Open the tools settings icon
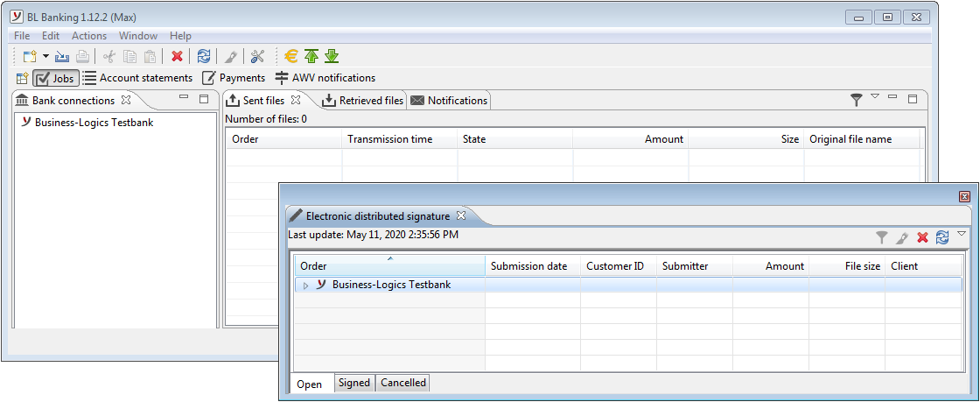This screenshot has height=402, width=980. click(x=257, y=57)
